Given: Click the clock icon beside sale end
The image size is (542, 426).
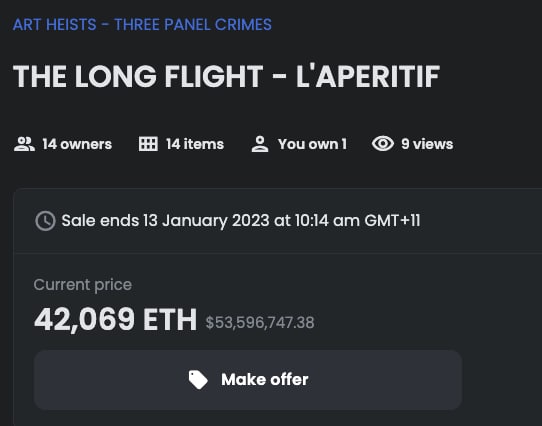Looking at the screenshot, I should coord(45,221).
